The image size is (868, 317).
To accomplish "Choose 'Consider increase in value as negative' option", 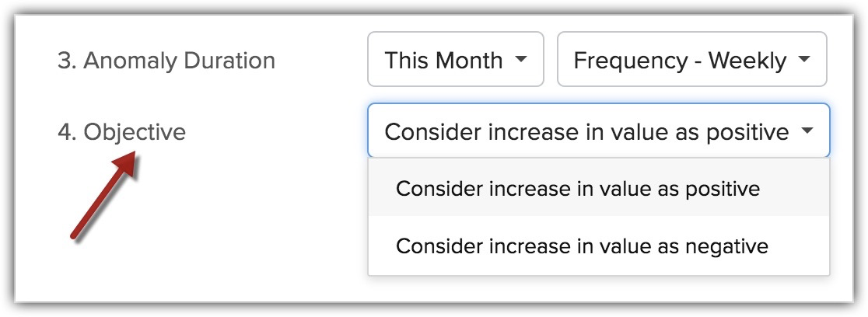I will [582, 246].
